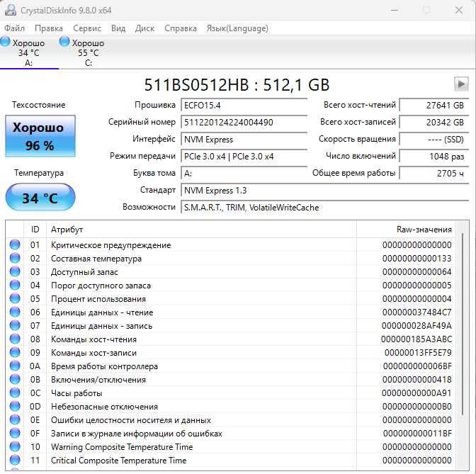Image resolution: width=476 pixels, height=474 pixels.
Task: Click the next disk arrow button
Action: (x=461, y=84)
